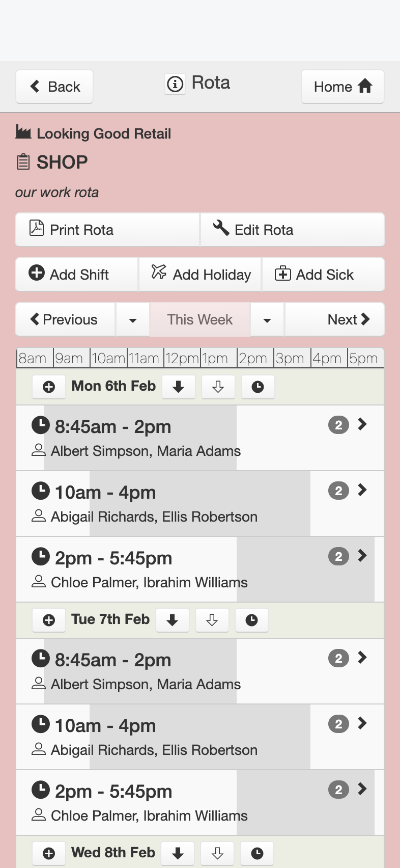The image size is (400, 868).
Task: Click the outline down arrow for Mon 6th Feb
Action: (218, 387)
